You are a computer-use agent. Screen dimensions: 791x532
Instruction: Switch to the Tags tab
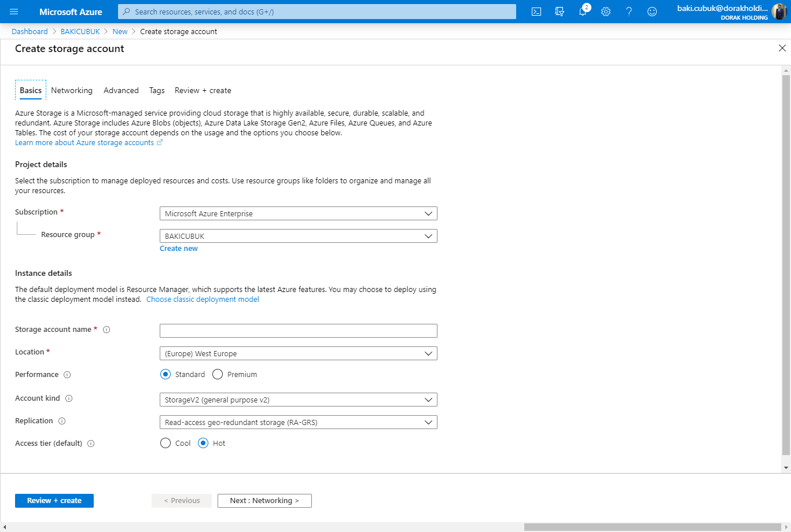(157, 90)
